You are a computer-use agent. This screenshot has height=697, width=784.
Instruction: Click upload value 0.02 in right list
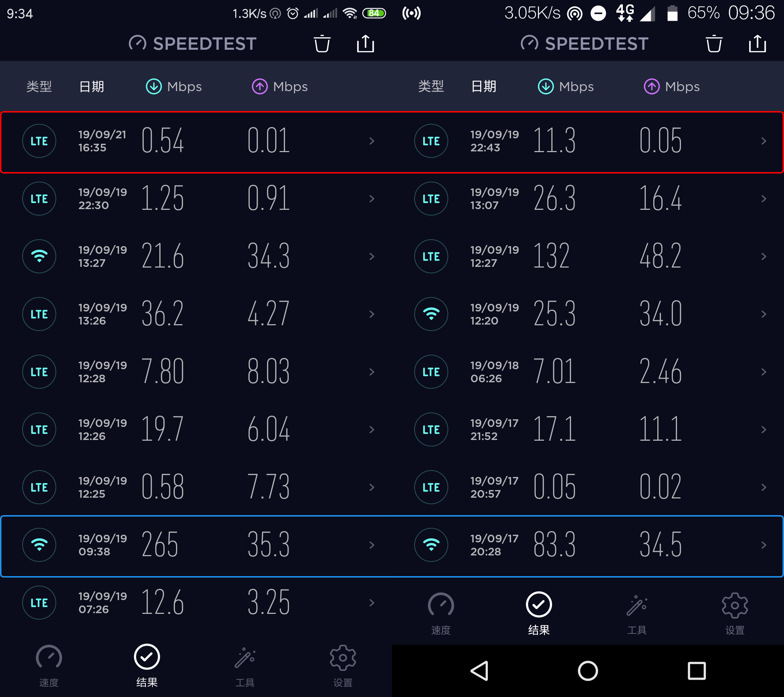point(661,486)
